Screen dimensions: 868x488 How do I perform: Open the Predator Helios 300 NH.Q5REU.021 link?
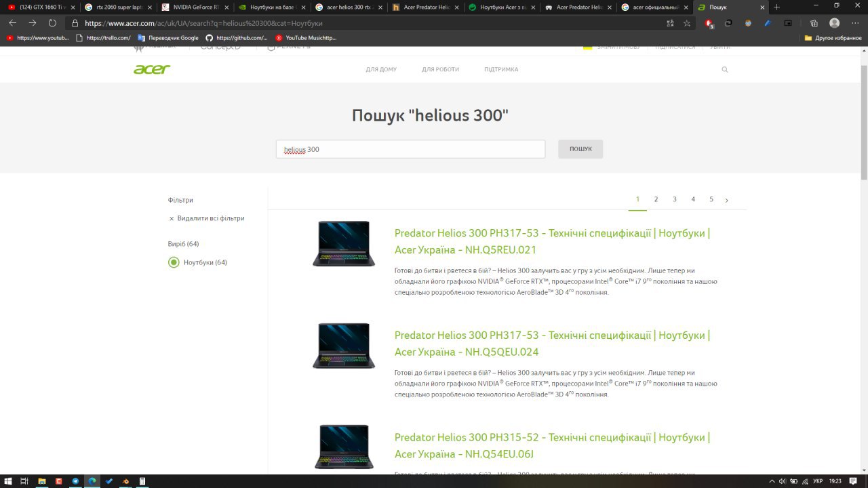click(x=552, y=241)
